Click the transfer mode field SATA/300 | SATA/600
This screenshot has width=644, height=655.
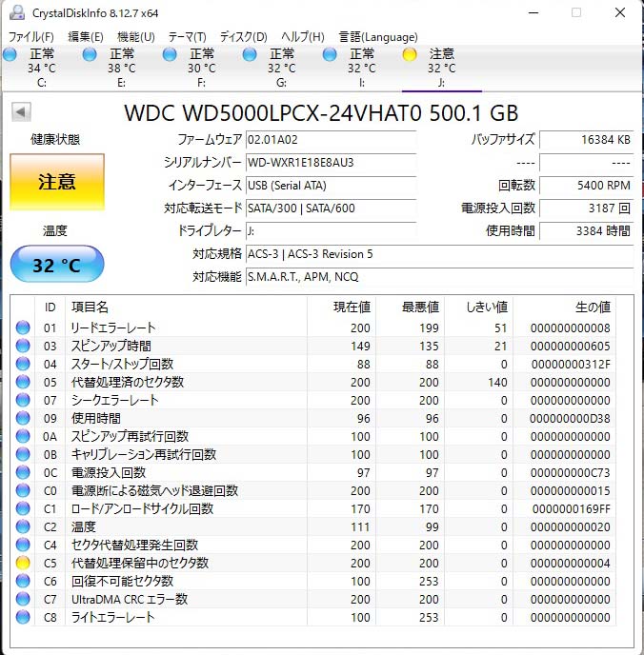(x=331, y=208)
